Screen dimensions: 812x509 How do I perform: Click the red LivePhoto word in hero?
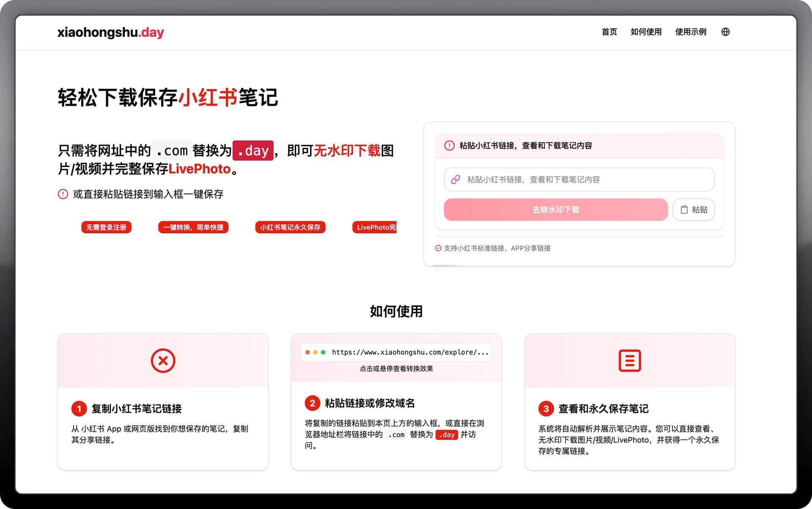[200, 169]
